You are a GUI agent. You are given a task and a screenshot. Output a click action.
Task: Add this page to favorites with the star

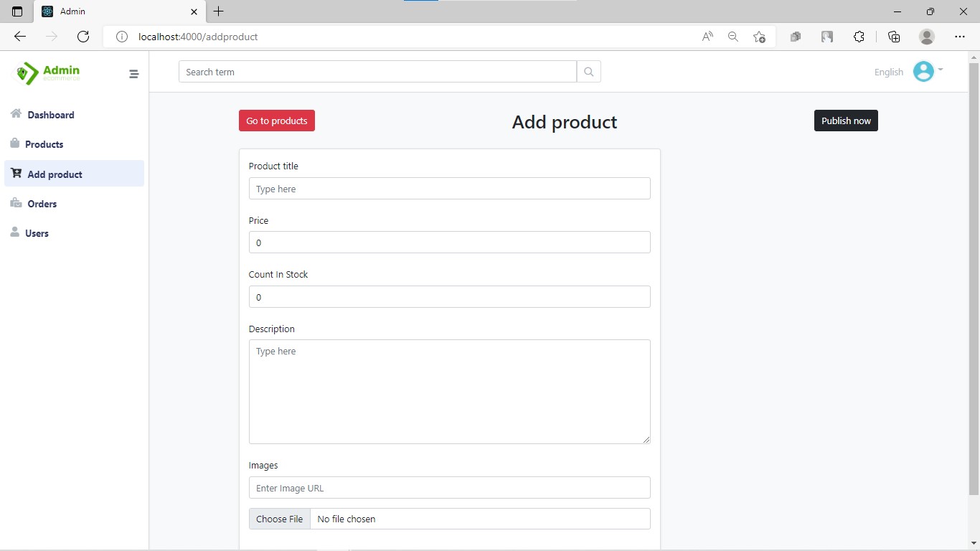[759, 37]
